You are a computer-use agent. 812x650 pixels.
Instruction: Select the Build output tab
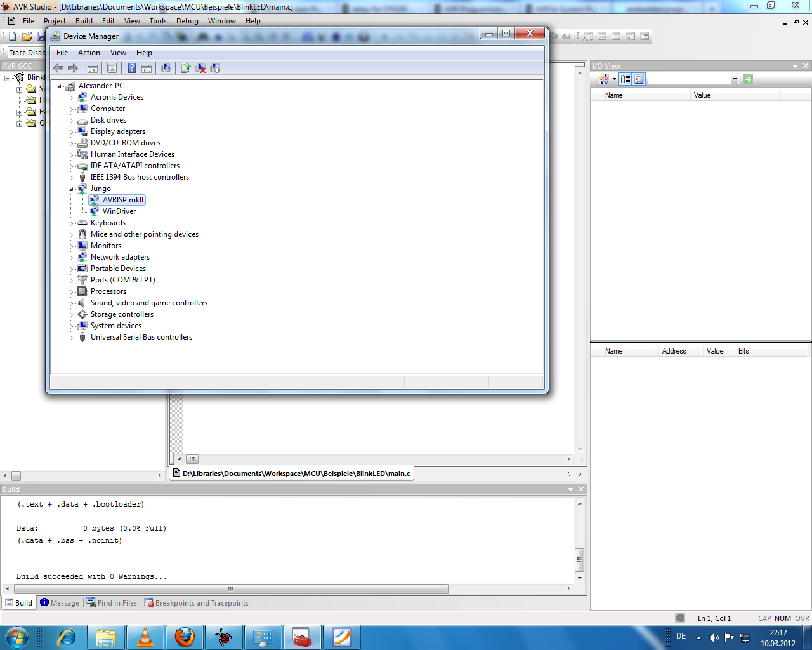(19, 603)
